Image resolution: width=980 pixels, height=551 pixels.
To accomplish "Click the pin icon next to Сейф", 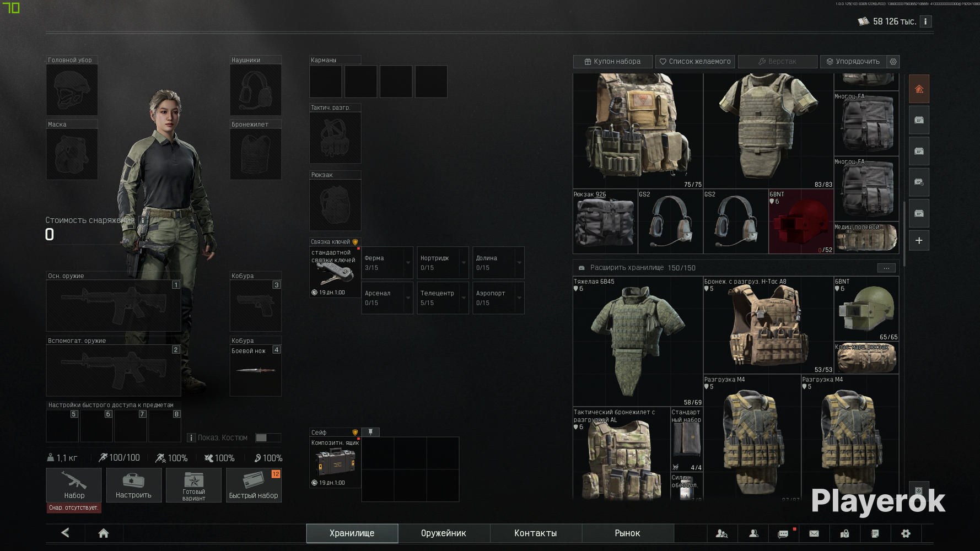I will (x=370, y=432).
